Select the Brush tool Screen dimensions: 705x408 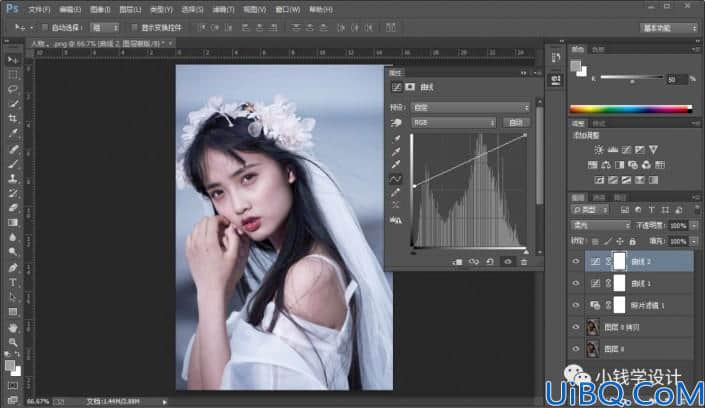coord(13,164)
